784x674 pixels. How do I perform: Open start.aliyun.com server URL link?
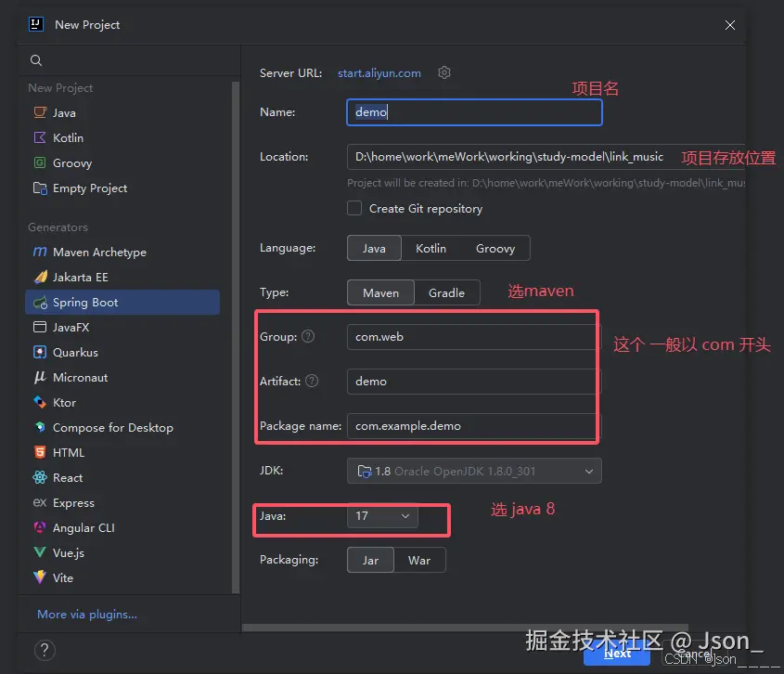click(379, 73)
